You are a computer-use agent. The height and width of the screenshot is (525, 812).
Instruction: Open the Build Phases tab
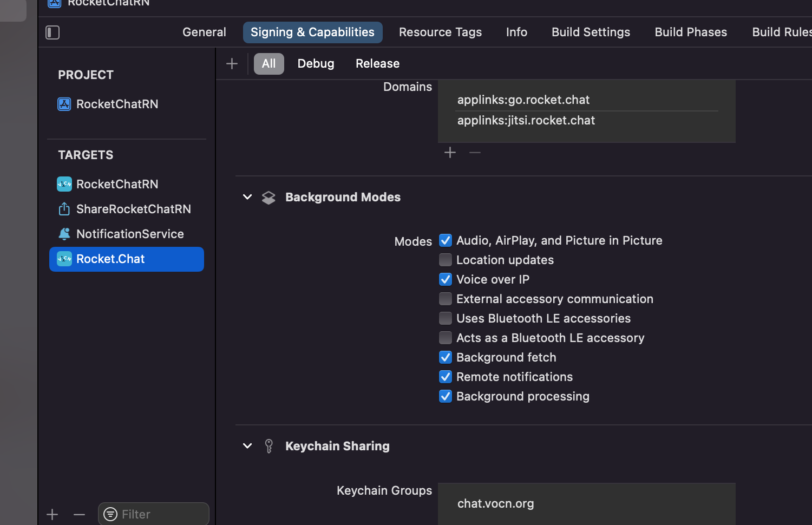(691, 32)
